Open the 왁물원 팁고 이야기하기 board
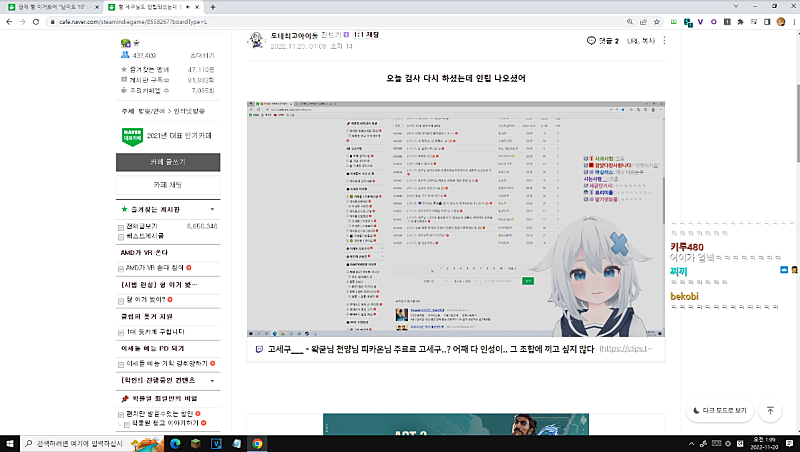The height and width of the screenshot is (452, 800). tap(166, 423)
